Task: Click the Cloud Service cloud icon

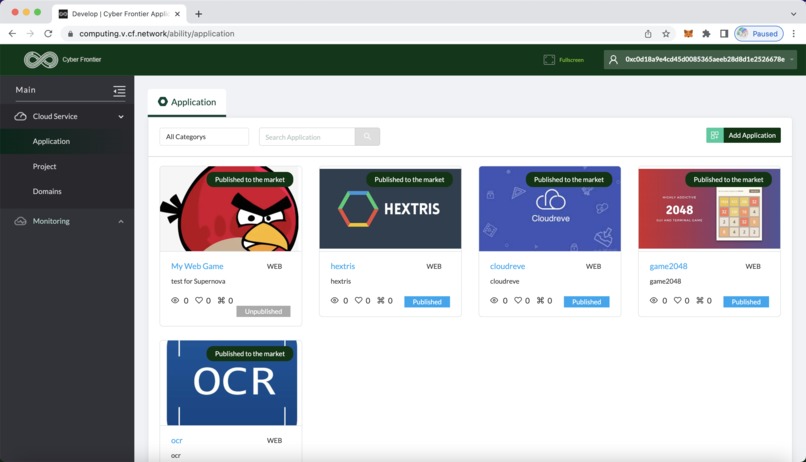Action: pyautogui.click(x=21, y=117)
